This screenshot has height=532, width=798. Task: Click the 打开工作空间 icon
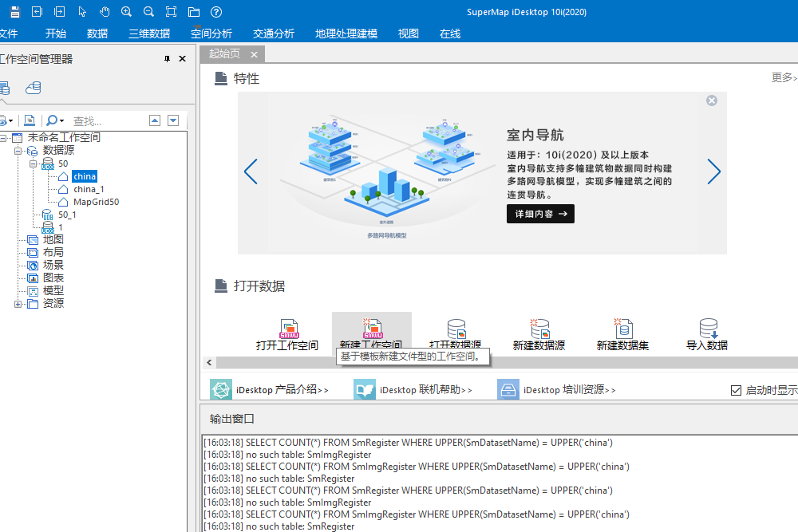[289, 329]
